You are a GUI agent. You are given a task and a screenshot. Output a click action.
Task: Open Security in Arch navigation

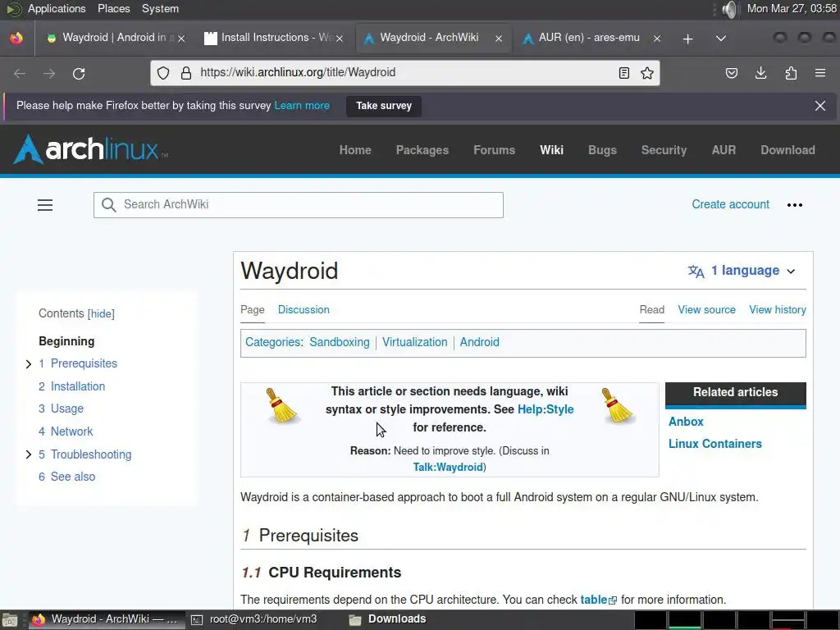(x=664, y=150)
